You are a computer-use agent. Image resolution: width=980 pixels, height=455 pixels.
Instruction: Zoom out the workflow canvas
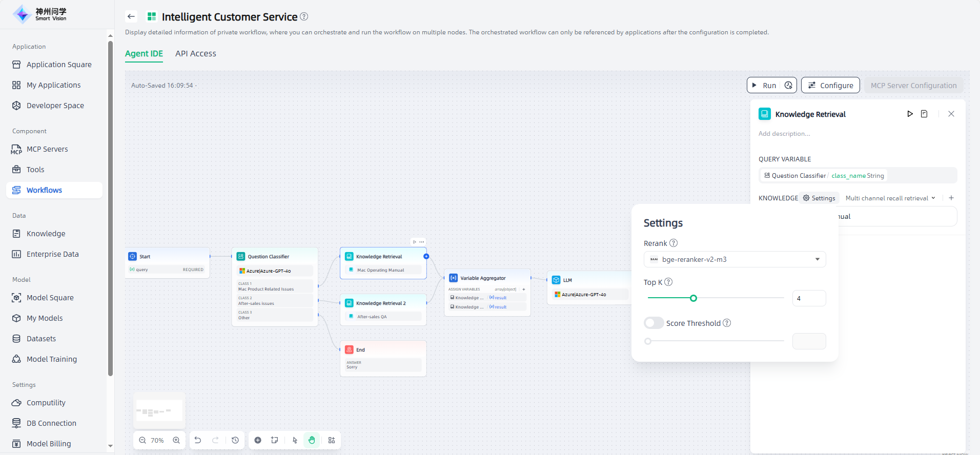142,440
